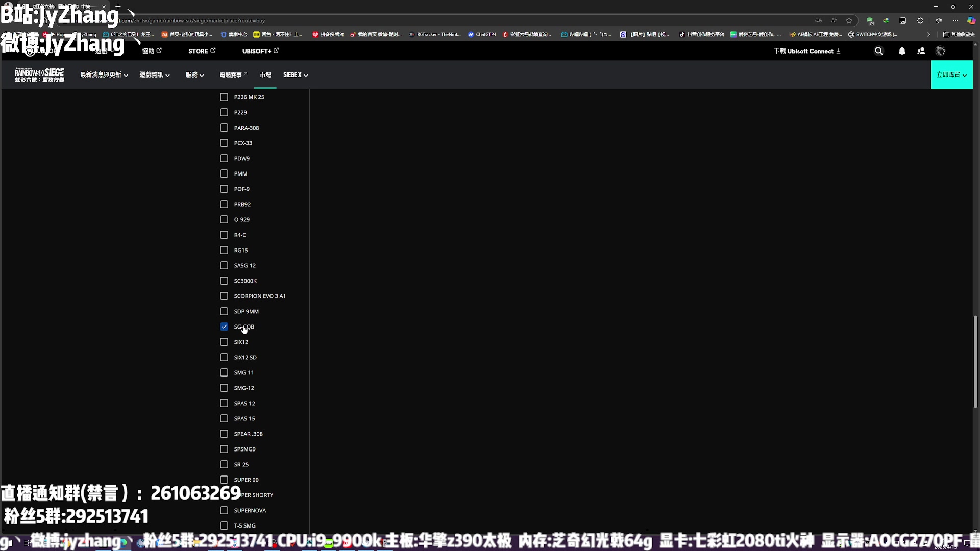Uncheck the SG-CQB checkbox

click(224, 327)
